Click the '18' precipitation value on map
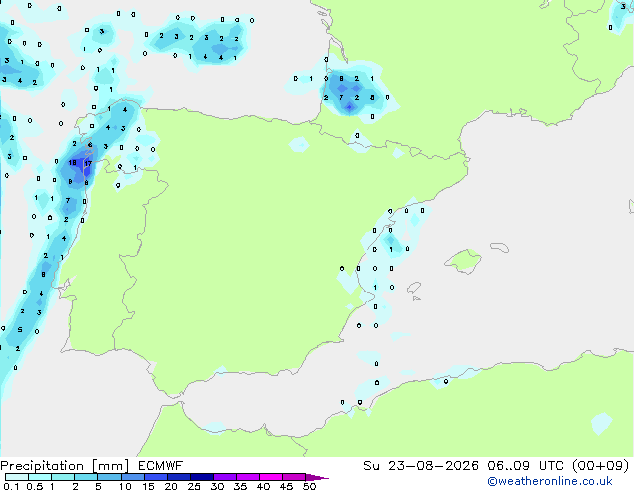 (72, 163)
